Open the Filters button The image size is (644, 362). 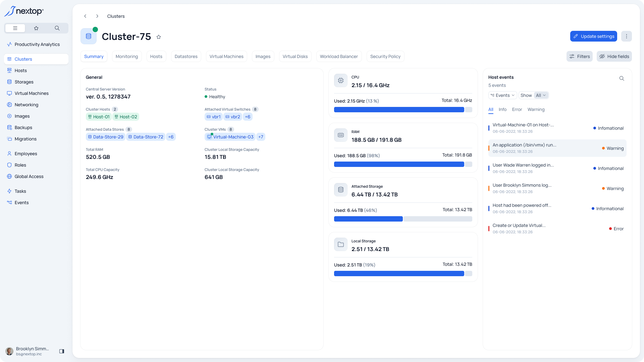(580, 56)
